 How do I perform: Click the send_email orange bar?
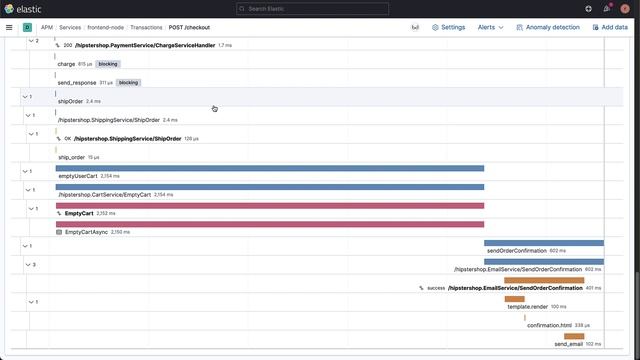(574, 336)
